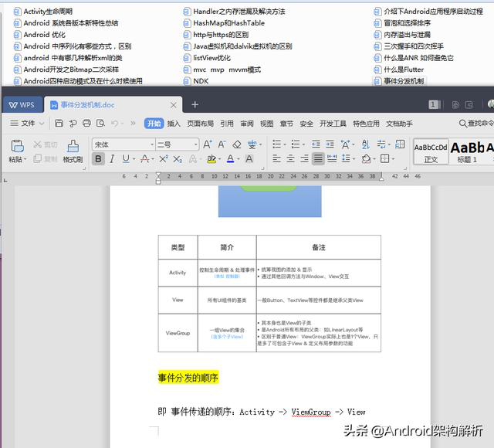494x448 pixels.
Task: Expand the font color dropdown arrow
Action: tap(239, 159)
